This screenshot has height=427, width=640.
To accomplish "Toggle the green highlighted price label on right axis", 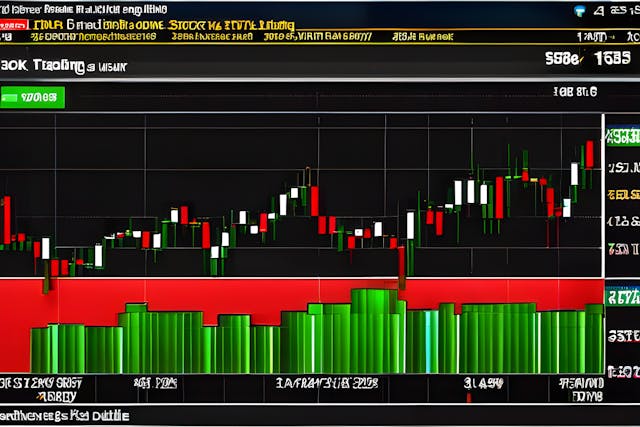I will coord(623,136).
